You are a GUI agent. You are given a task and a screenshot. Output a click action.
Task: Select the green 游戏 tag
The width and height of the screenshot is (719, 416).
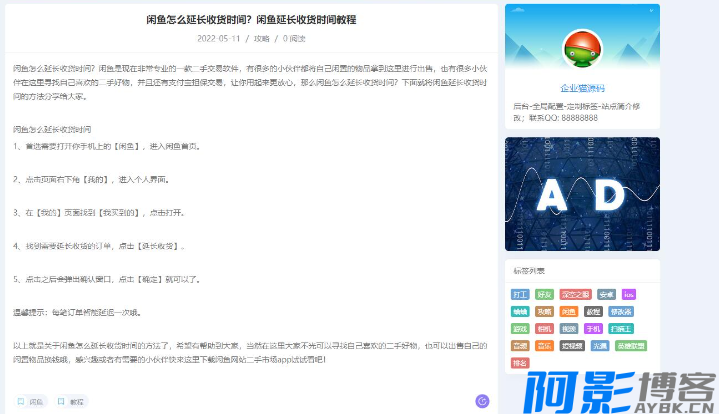click(520, 328)
